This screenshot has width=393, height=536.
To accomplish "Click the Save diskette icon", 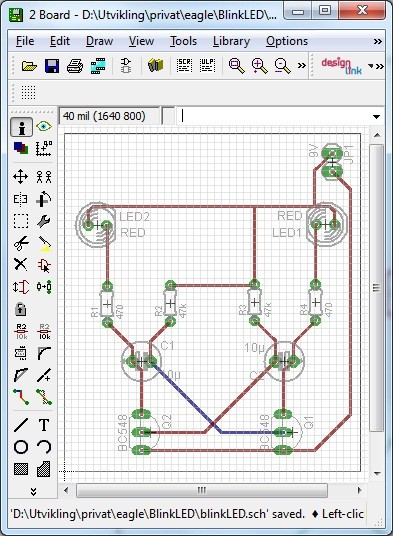I will (52, 66).
